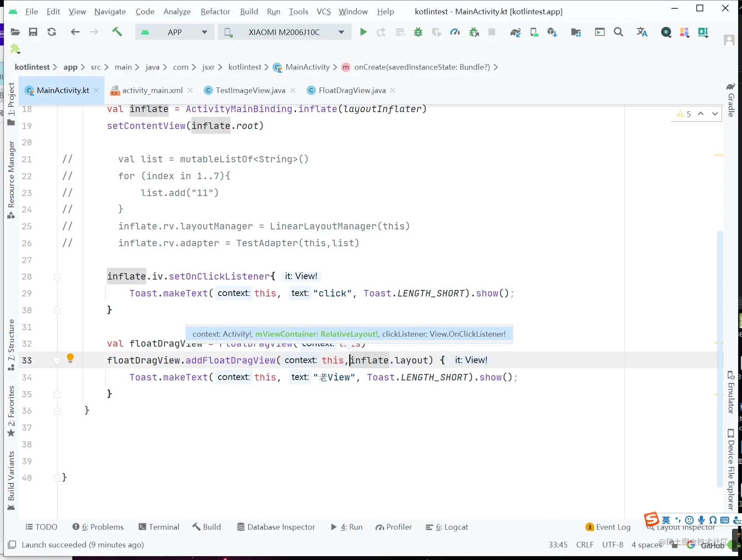
Task: Click the Open folder toolbar icon
Action: 15,32
